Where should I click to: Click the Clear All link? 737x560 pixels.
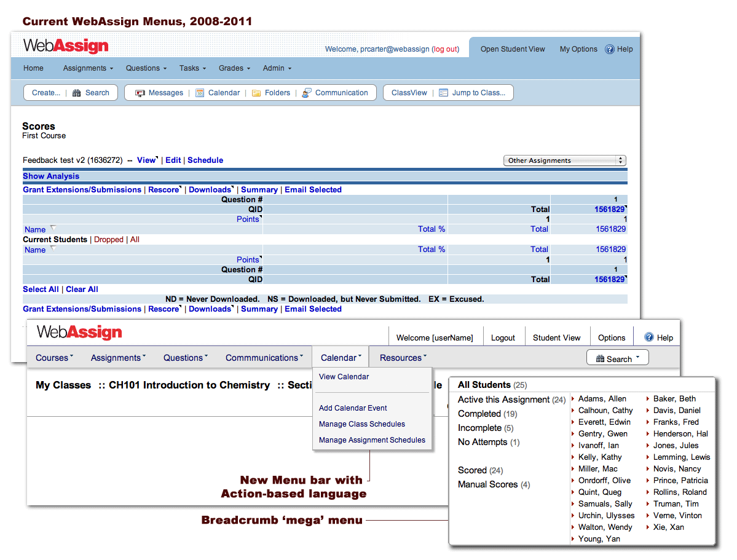coord(82,290)
